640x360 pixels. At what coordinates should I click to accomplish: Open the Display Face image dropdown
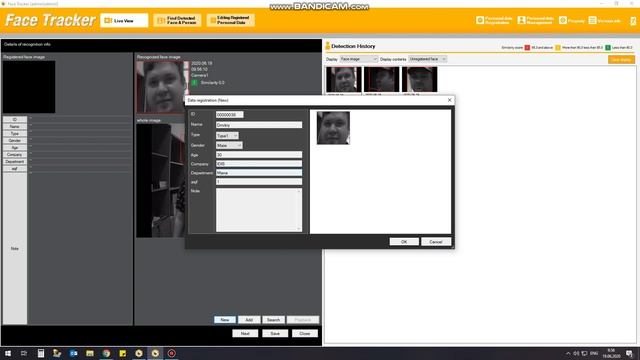click(359, 59)
